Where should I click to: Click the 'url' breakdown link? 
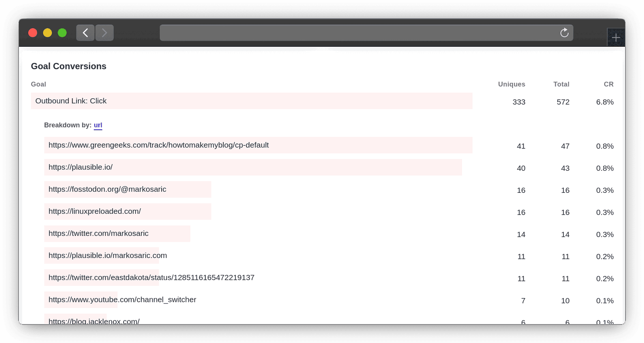98,125
